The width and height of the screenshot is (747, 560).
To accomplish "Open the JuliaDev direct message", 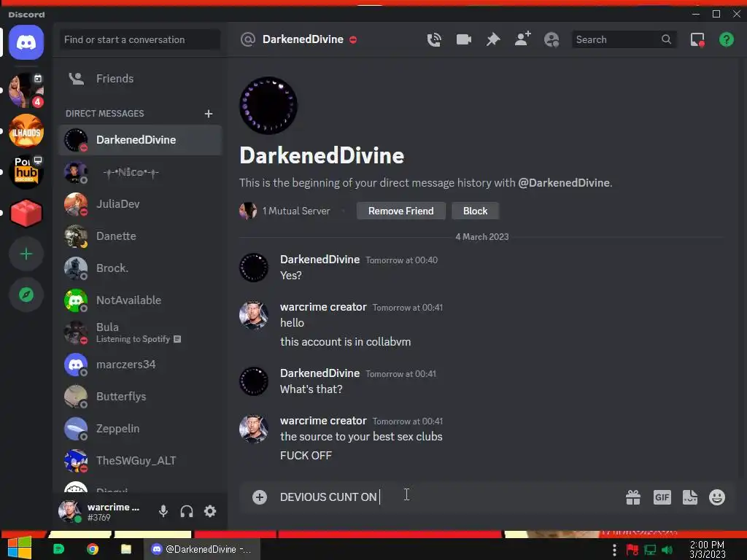I will pos(141,204).
